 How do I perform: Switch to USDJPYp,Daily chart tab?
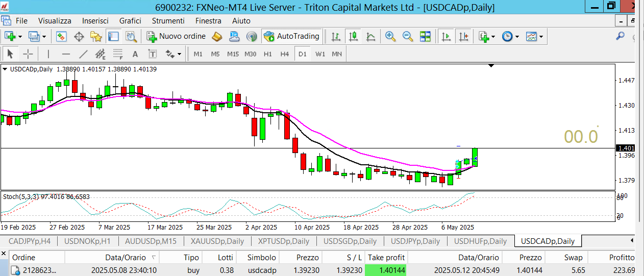coord(415,241)
